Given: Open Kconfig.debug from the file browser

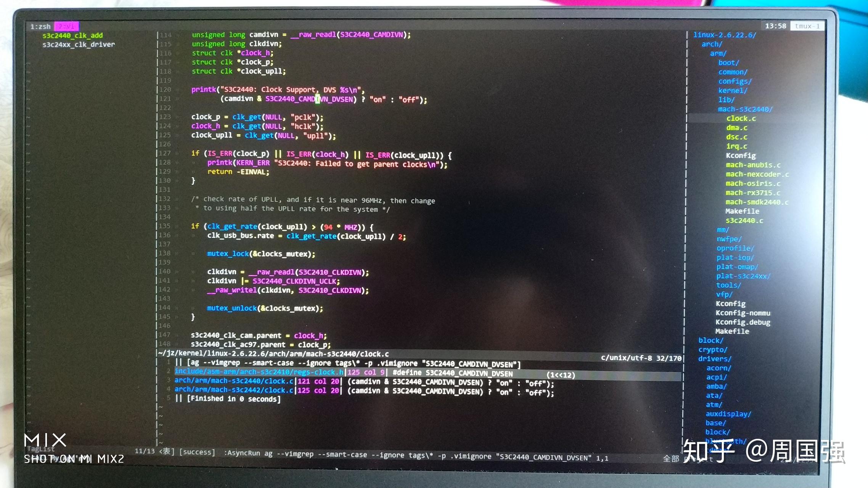Looking at the screenshot, I should [x=743, y=322].
